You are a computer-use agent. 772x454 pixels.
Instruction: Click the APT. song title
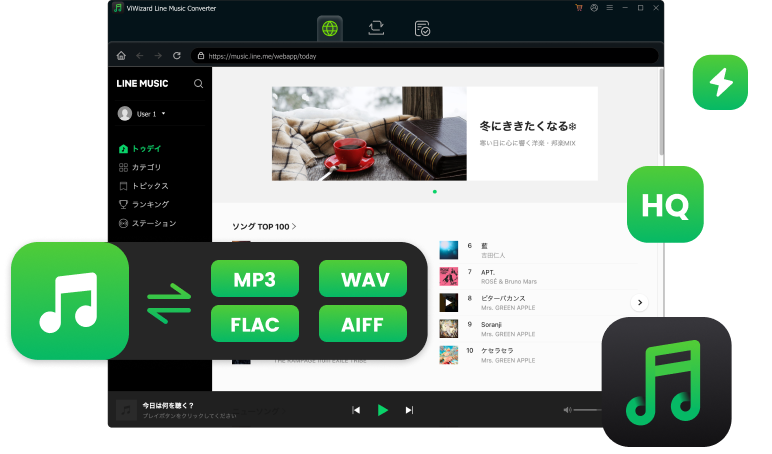[x=488, y=272]
